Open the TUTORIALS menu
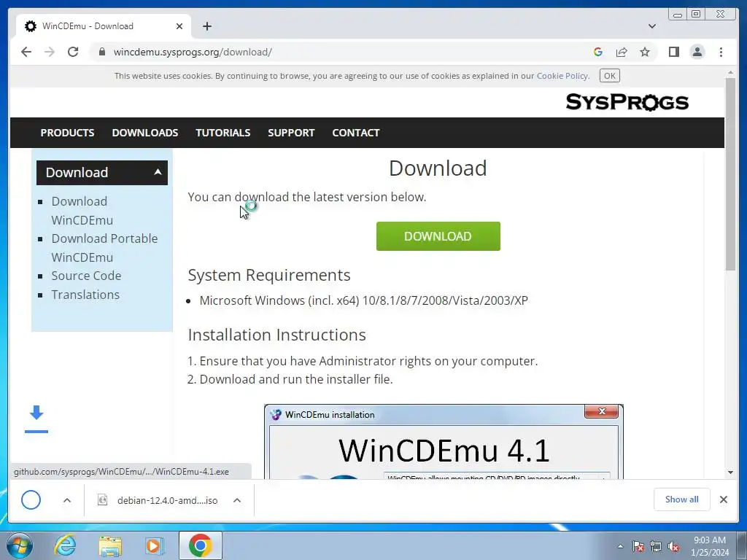This screenshot has width=747, height=560. [x=223, y=133]
